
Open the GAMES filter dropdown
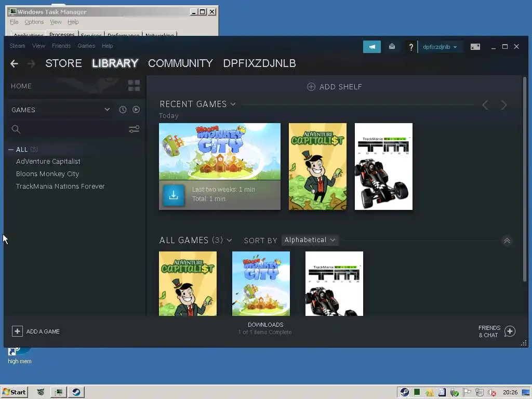(61, 110)
